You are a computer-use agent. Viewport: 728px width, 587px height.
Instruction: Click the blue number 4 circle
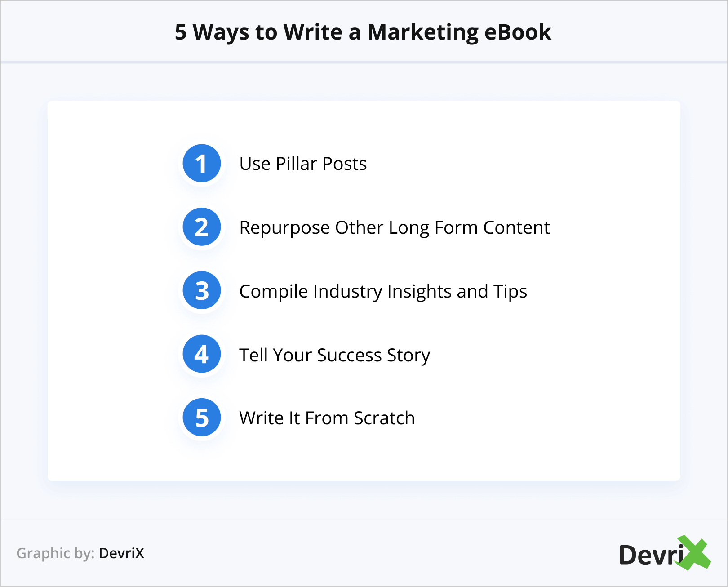(202, 354)
